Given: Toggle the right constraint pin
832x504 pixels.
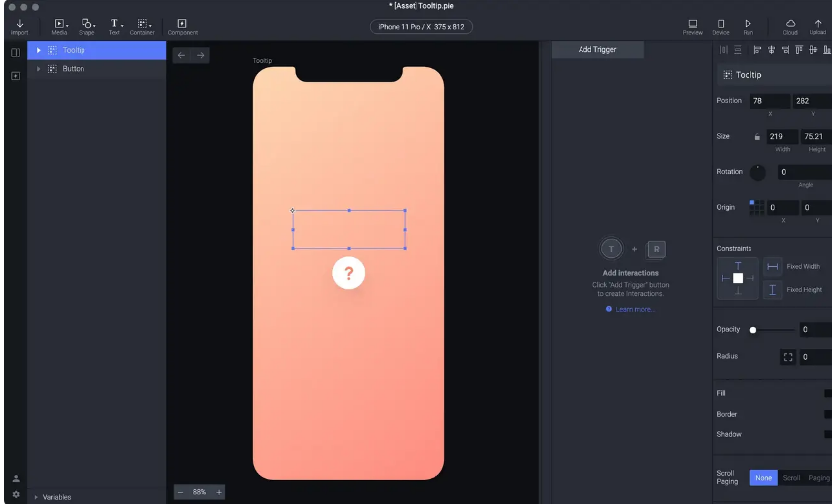Looking at the screenshot, I should [x=749, y=278].
